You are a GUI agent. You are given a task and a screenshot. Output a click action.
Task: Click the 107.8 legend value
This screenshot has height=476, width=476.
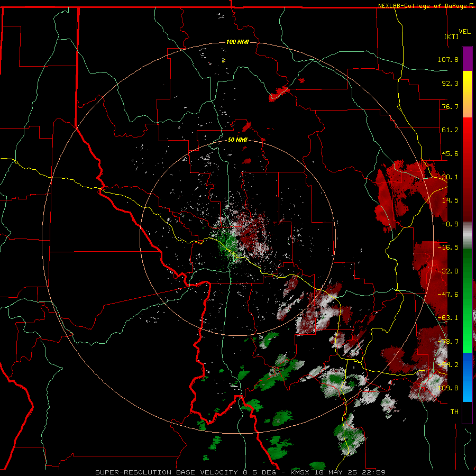[448, 59]
